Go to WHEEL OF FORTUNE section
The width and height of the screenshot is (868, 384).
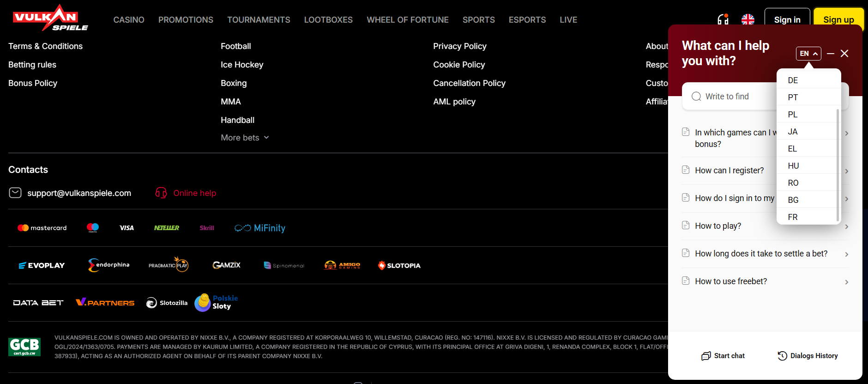[407, 20]
